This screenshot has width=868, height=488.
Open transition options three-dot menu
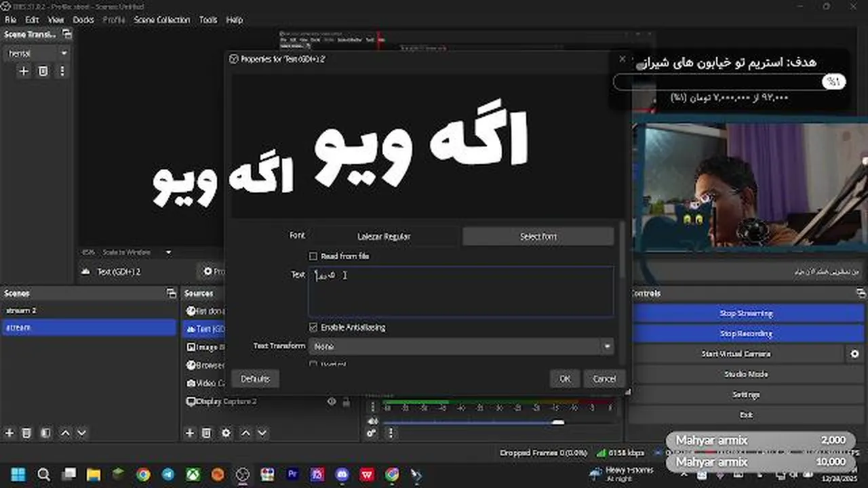coord(62,70)
